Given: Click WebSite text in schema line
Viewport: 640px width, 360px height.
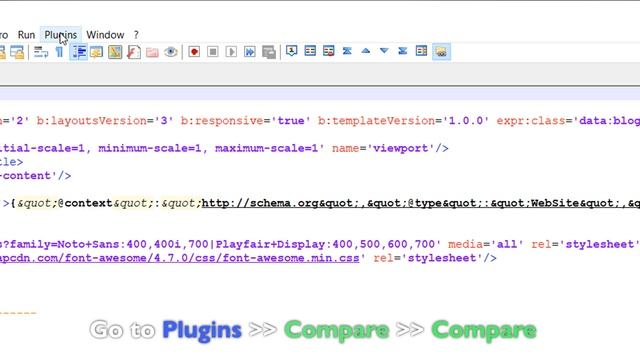Looking at the screenshot, I should click(555, 203).
